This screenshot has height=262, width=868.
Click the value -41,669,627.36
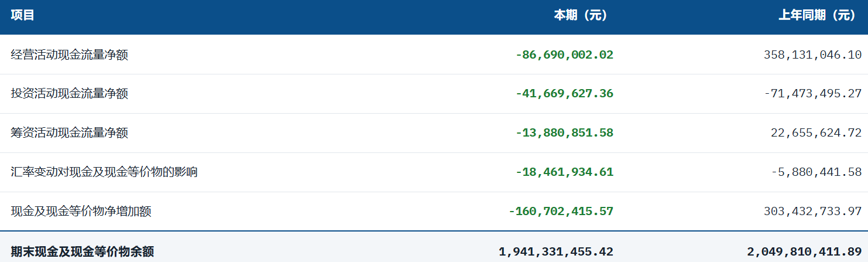point(564,94)
